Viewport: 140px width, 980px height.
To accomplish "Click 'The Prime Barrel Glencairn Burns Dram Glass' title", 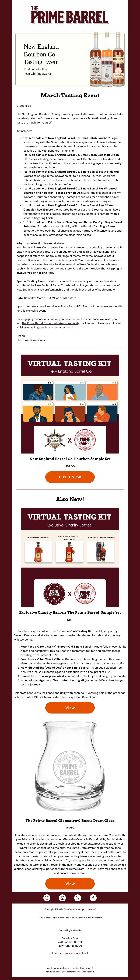I will [70, 821].
